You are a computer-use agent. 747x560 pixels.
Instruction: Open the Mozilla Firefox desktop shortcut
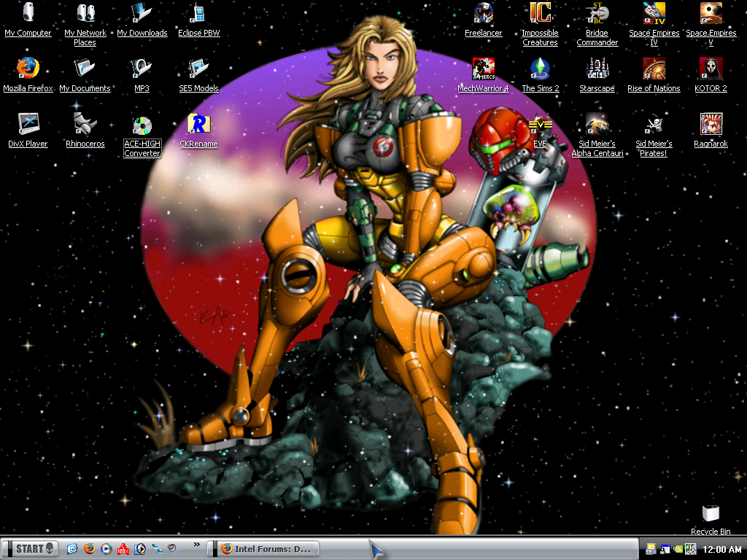coord(28,69)
